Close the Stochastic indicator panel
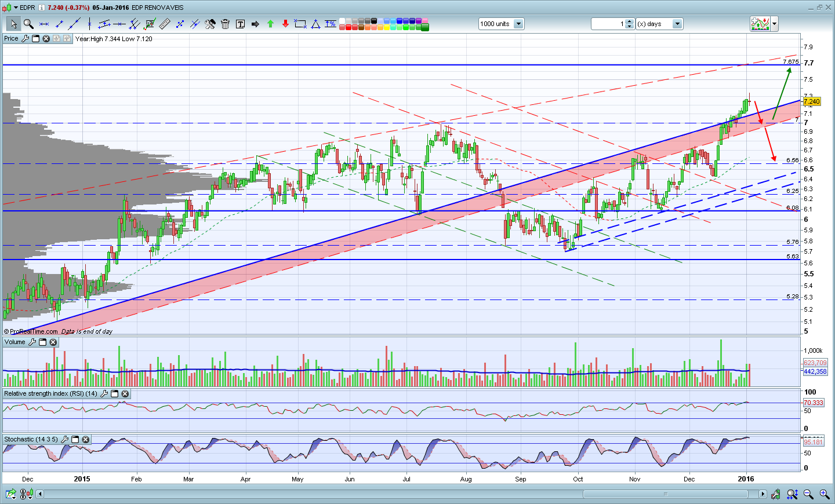The width and height of the screenshot is (835, 504). 86,440
